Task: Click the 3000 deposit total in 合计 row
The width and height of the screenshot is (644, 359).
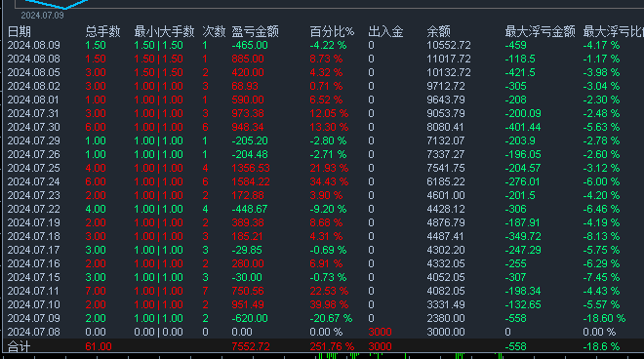Action: pyautogui.click(x=380, y=346)
